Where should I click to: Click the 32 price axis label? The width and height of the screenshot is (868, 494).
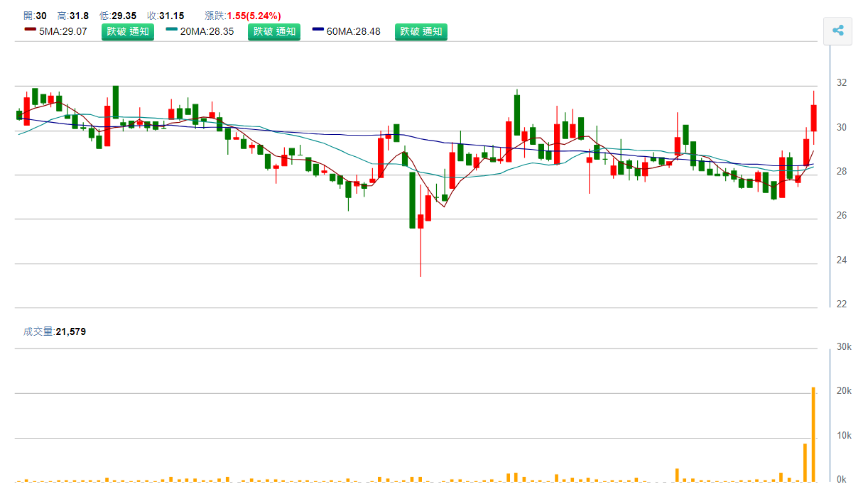pyautogui.click(x=841, y=83)
